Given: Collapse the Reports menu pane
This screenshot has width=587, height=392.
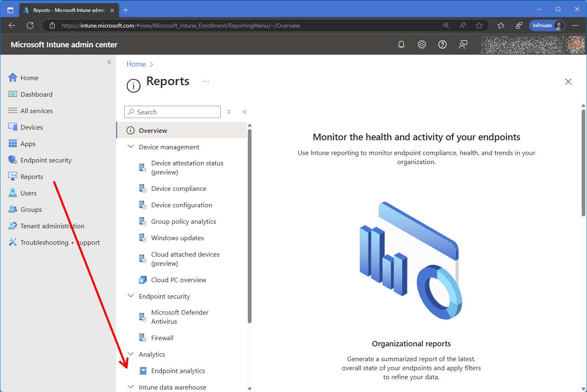Looking at the screenshot, I should point(245,112).
